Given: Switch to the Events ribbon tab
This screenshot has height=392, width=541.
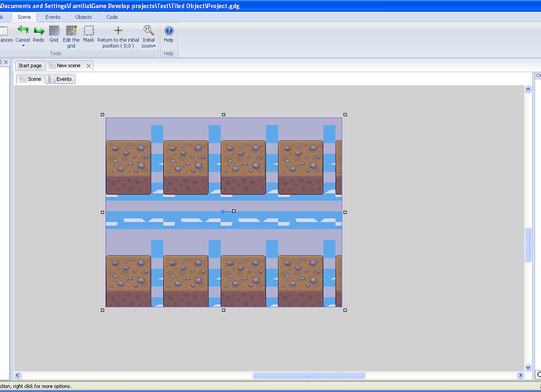Looking at the screenshot, I should pos(53,17).
